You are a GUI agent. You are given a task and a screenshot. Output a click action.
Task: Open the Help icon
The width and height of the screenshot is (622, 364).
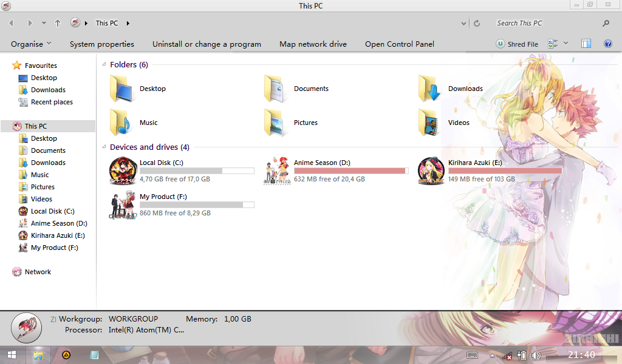tap(607, 44)
